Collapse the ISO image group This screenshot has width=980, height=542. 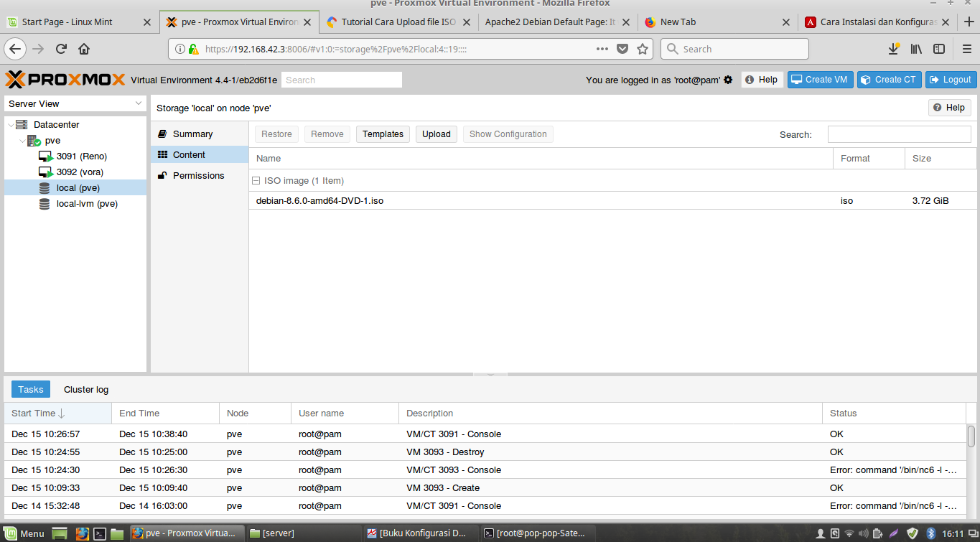[x=256, y=181]
